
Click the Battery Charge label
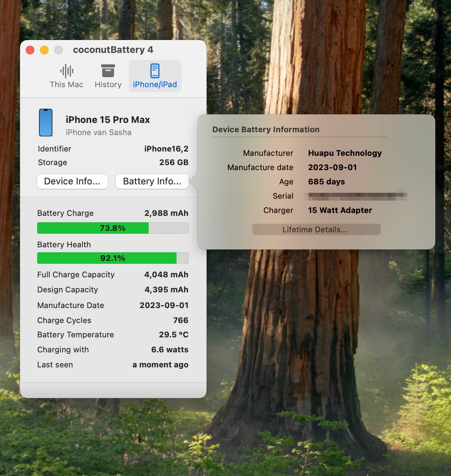pyautogui.click(x=65, y=213)
